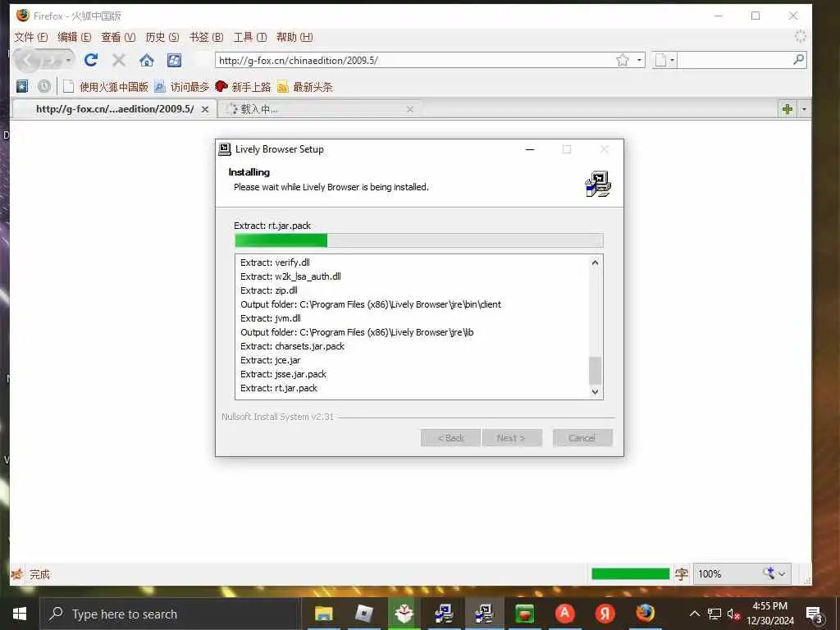Screen dimensions: 840x630
Task: Open the search engine selector dropdown
Action: click(x=664, y=60)
